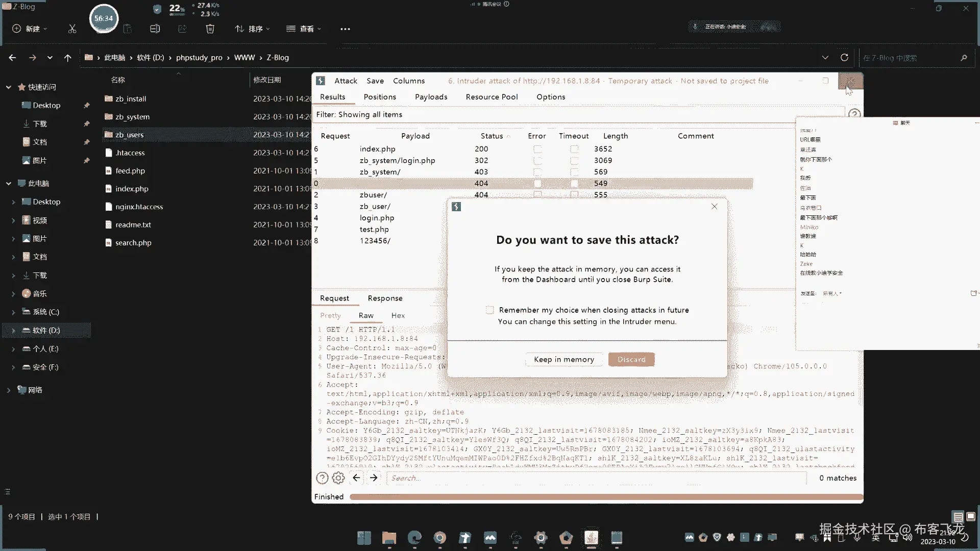Image resolution: width=980 pixels, height=551 pixels.
Task: Switch to the Payloads tab
Action: coord(431,97)
